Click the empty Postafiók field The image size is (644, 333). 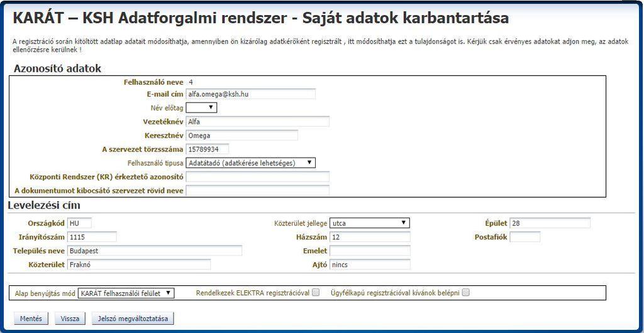click(525, 237)
